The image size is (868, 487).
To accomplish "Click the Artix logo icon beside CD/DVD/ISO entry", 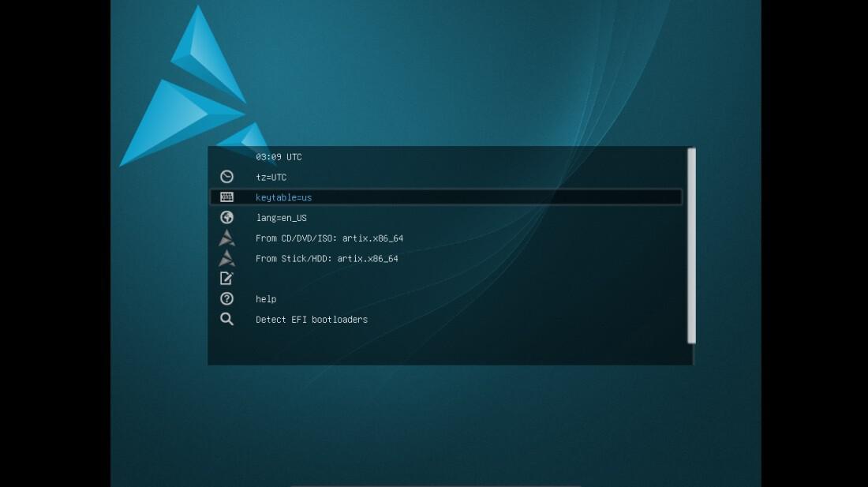I will tap(226, 238).
